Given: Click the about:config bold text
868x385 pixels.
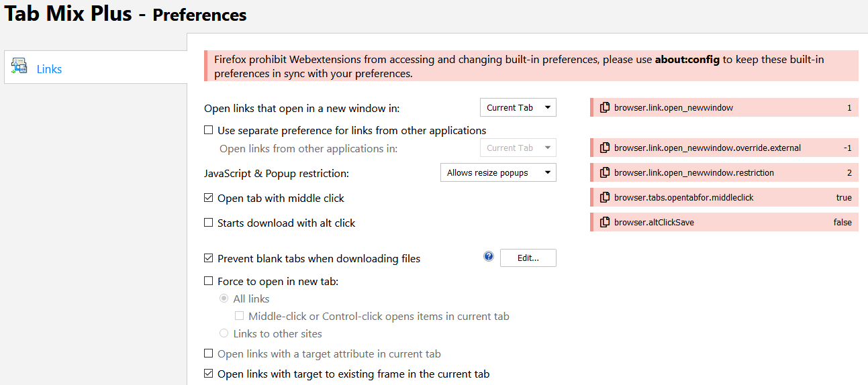Looking at the screenshot, I should coord(687,60).
